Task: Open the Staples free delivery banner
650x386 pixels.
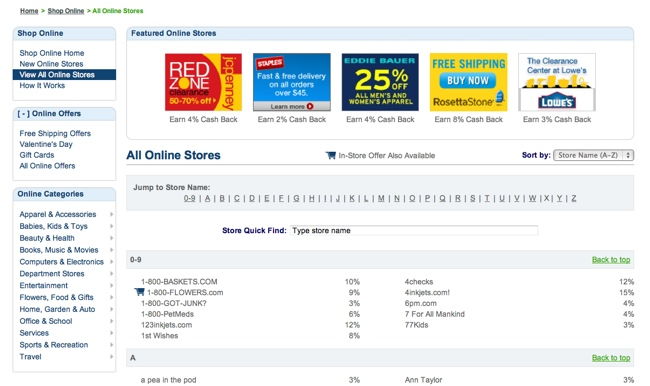Action: pos(292,82)
